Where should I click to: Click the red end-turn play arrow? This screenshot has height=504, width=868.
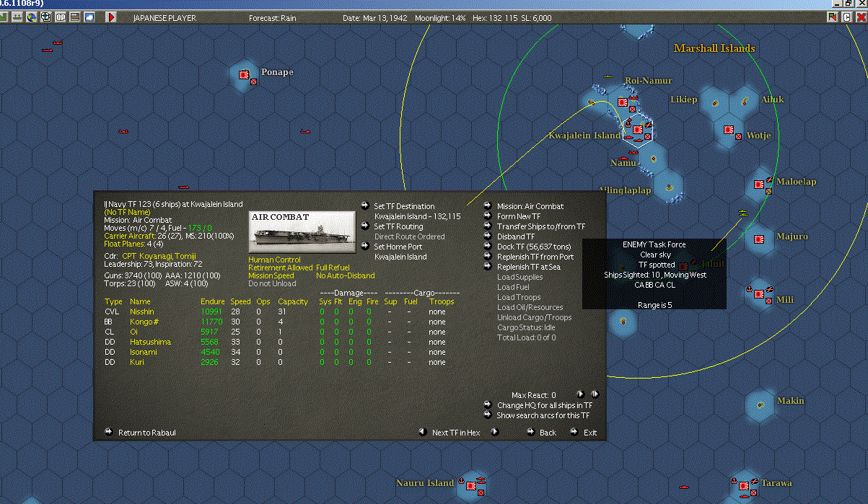(x=111, y=17)
